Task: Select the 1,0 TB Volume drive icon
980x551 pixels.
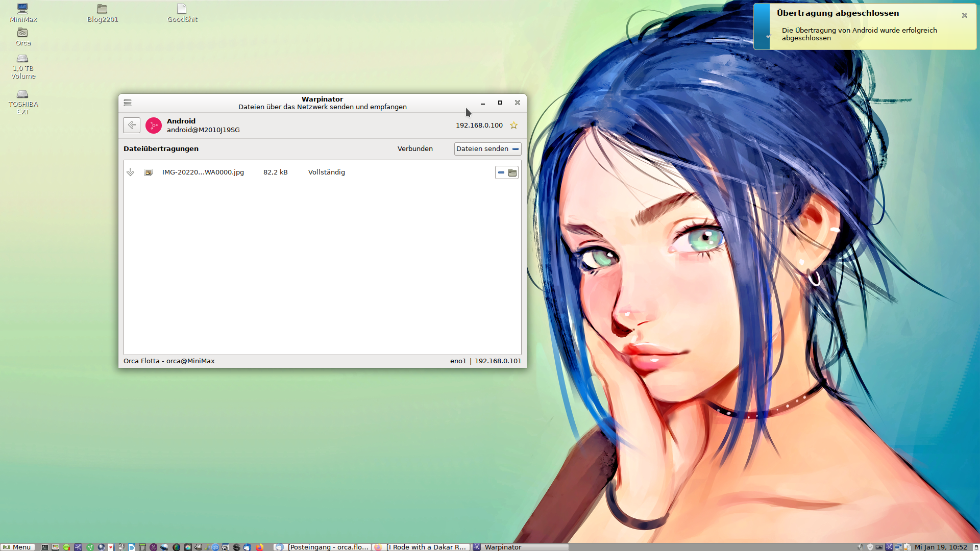Action: pos(23,66)
